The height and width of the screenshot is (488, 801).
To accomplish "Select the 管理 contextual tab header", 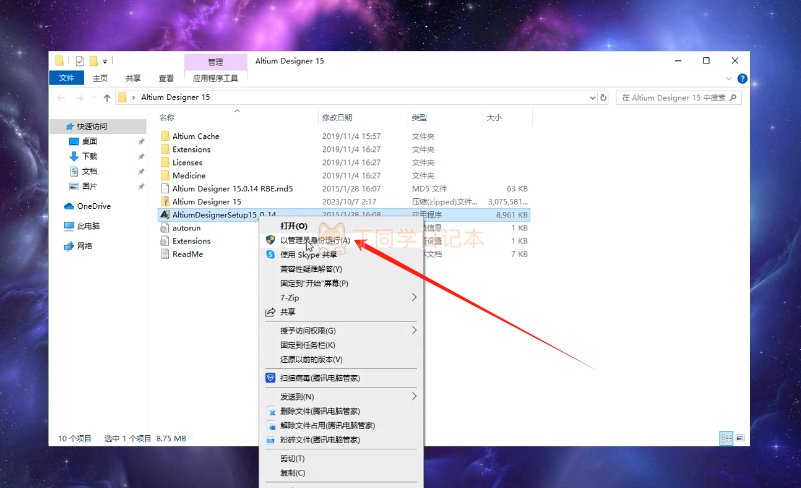I will click(216, 62).
